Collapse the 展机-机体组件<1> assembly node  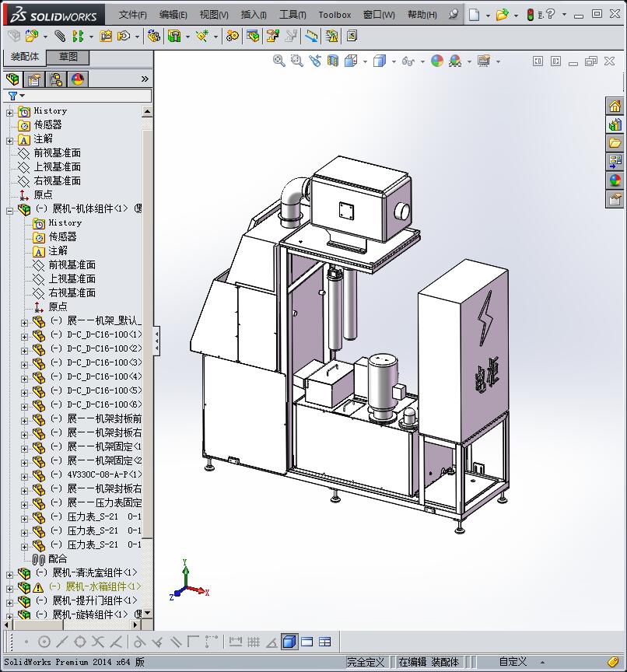coord(10,211)
